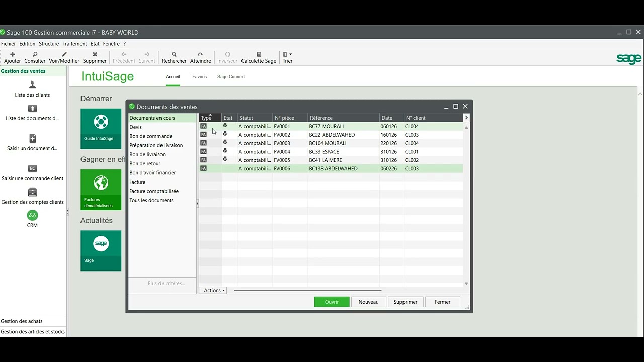Viewport: 644px width, 362px height.
Task: Open the Actions dropdown
Action: (x=213, y=290)
